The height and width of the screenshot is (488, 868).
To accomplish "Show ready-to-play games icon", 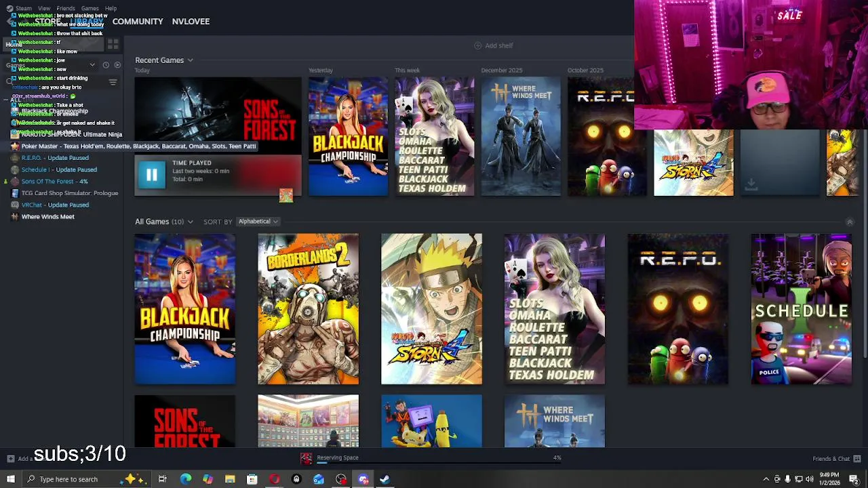I will (x=117, y=65).
